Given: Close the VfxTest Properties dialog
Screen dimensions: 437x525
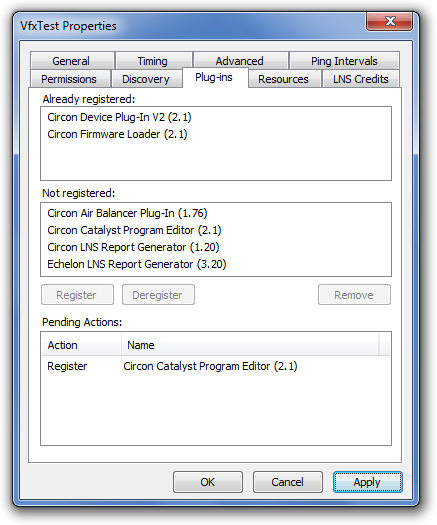Looking at the screenshot, I should click(x=389, y=21).
